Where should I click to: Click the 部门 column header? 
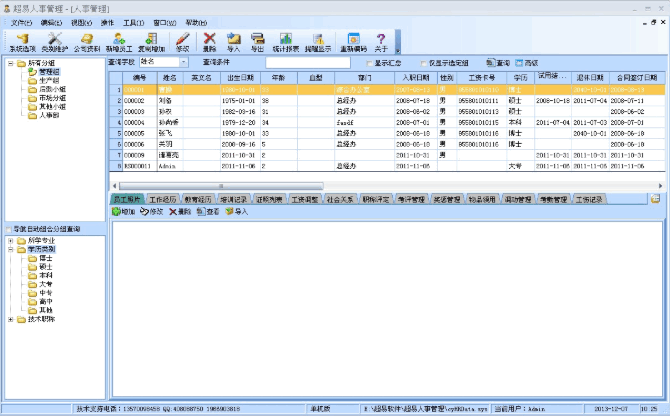364,78
